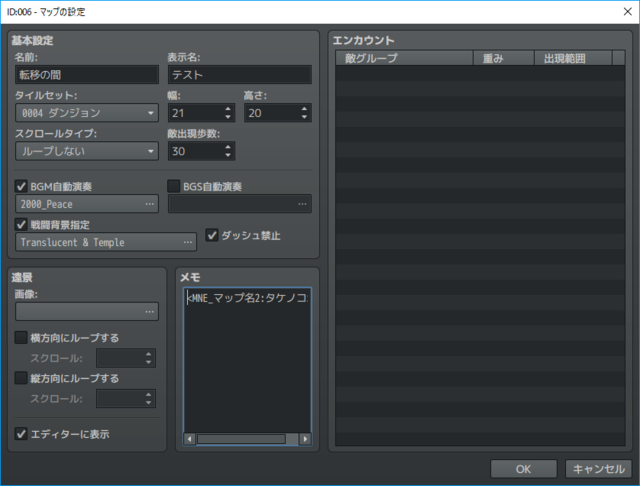Viewport: 640px width, 486px height.
Task: Open battle background Translucent & Temple selector
Action: [106, 242]
